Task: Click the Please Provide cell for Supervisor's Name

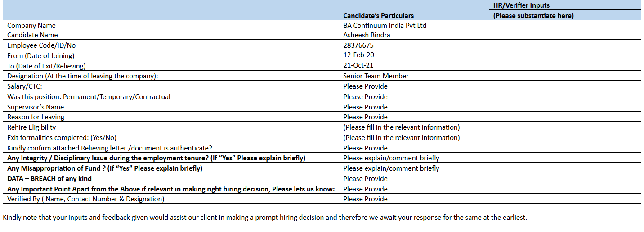Action: tap(365, 107)
